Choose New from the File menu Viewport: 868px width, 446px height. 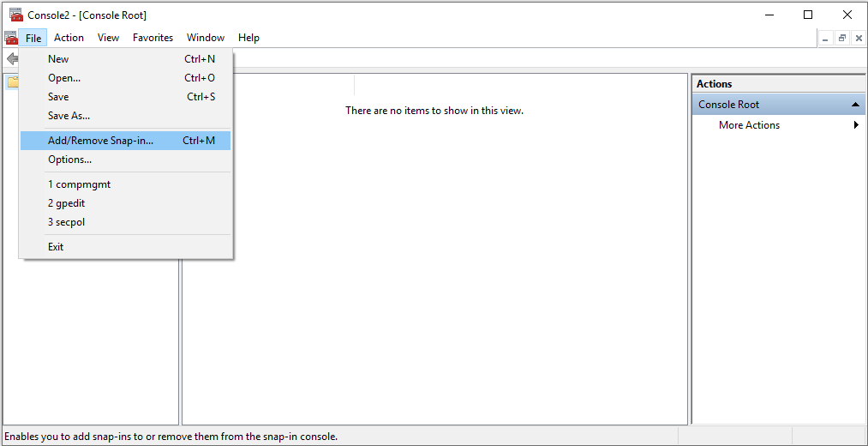click(126, 58)
